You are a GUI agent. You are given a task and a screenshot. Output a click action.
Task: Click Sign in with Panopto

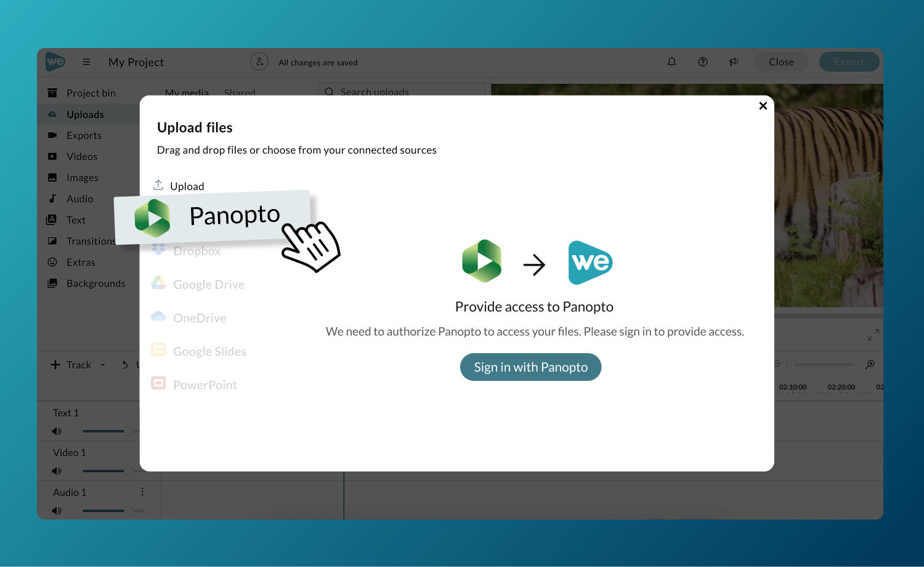tap(530, 367)
